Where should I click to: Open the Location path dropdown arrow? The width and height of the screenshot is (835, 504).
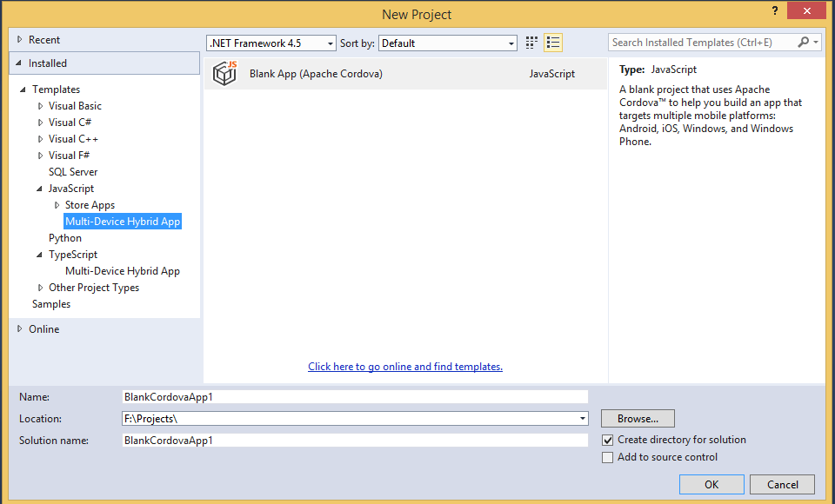(x=581, y=418)
